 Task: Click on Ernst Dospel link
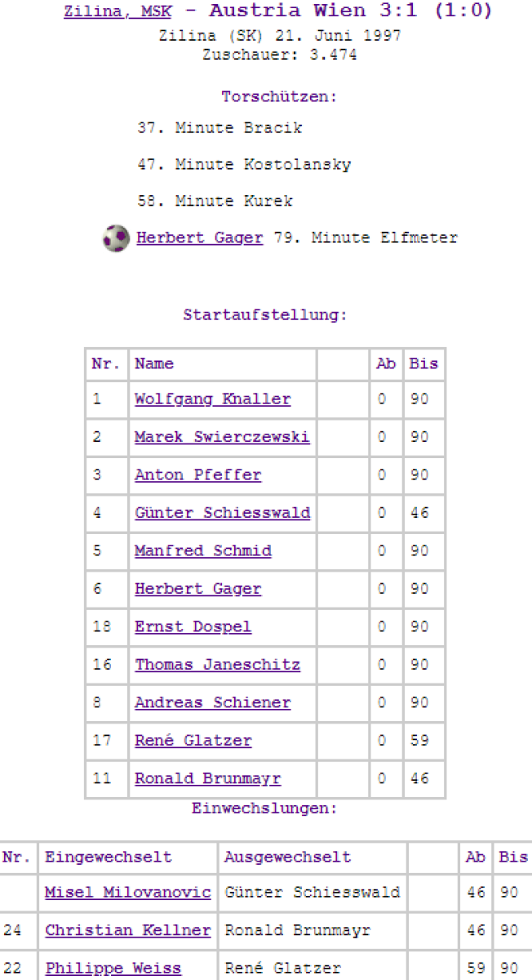point(193,626)
